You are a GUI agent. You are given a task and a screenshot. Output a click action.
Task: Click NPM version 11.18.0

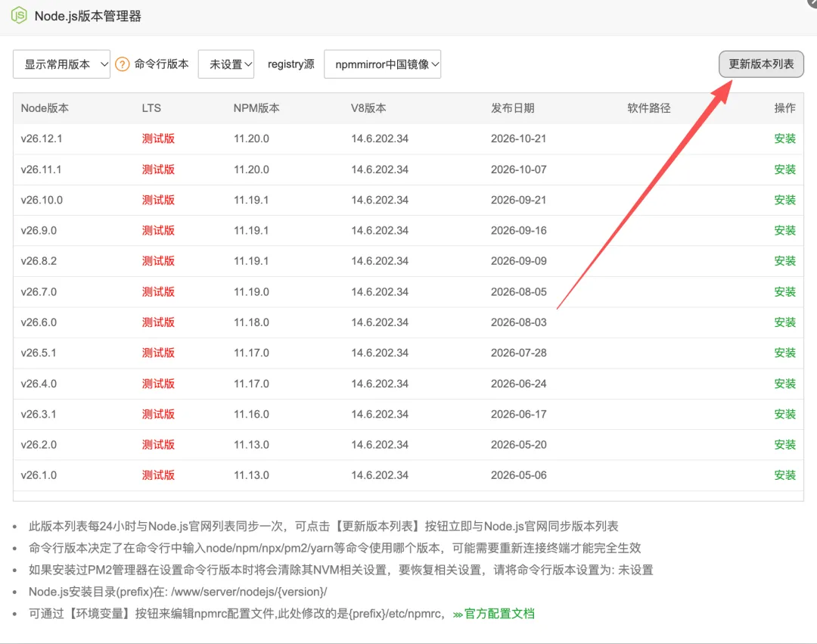pyautogui.click(x=251, y=322)
